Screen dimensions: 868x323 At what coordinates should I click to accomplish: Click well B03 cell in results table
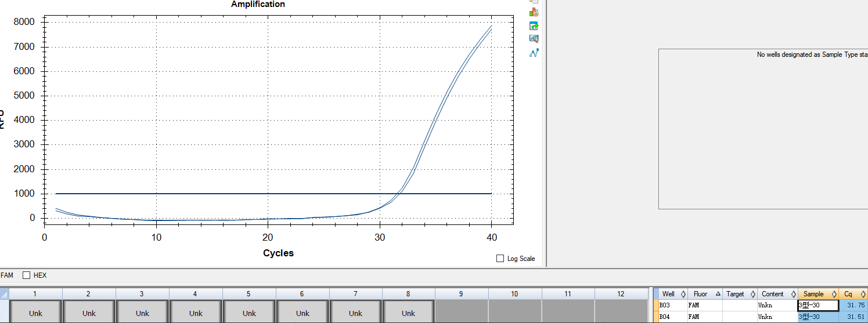[673, 305]
